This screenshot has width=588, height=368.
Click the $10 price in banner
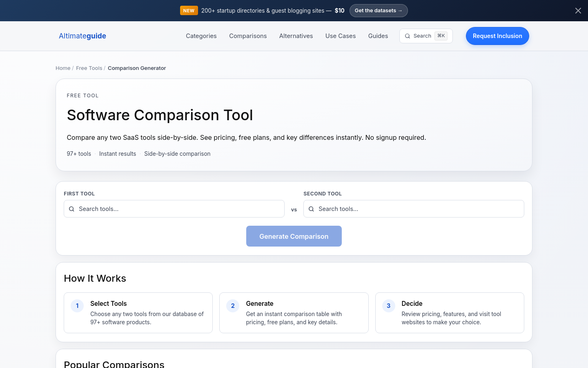[339, 11]
